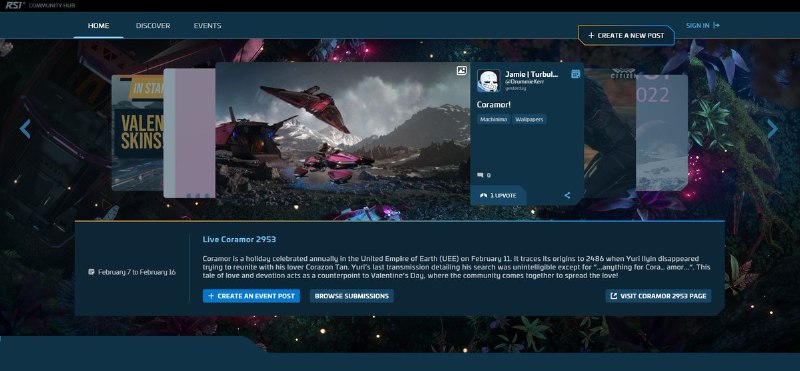Click the calendar icon beside the event dates
800x371 pixels.
[x=91, y=272]
